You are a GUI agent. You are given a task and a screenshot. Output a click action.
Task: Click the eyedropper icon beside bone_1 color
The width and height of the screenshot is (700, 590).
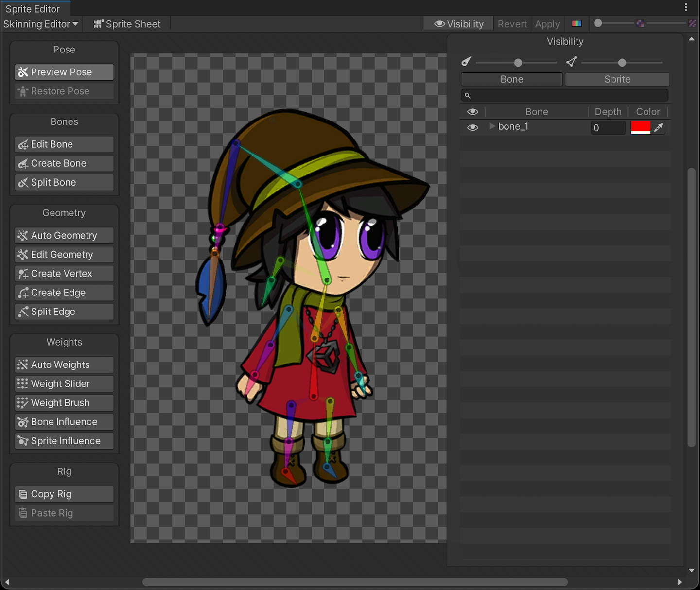tap(659, 127)
